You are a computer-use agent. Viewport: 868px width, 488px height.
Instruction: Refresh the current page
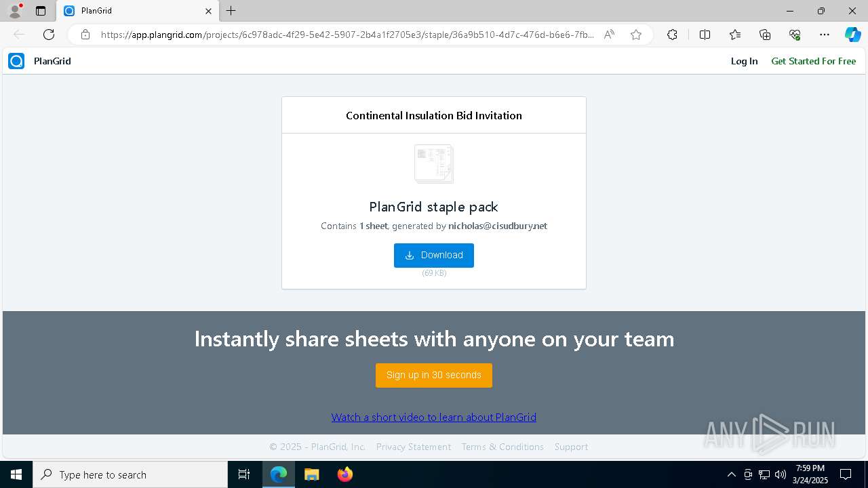(x=49, y=35)
